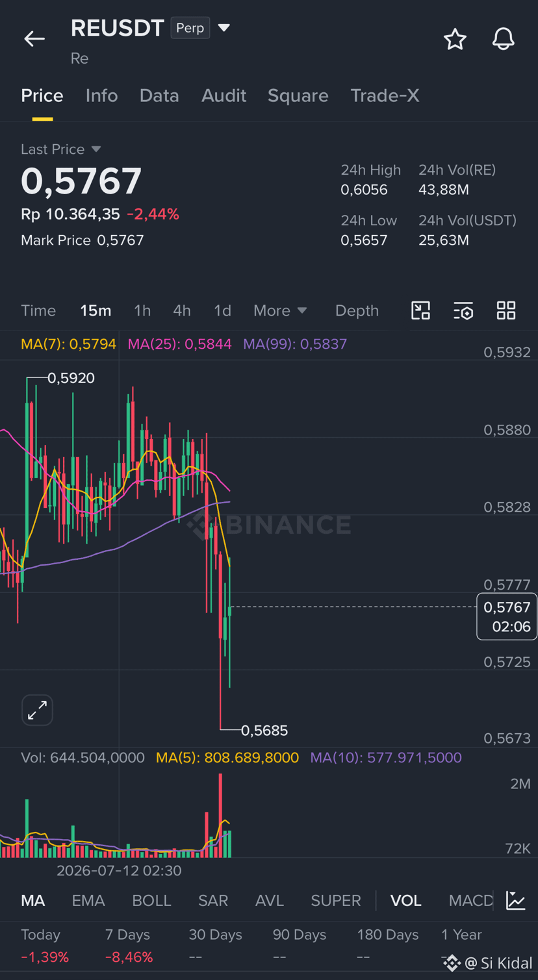The width and height of the screenshot is (538, 980).
Task: Tap the MA(25): 0,5844 legend
Action: point(179,344)
